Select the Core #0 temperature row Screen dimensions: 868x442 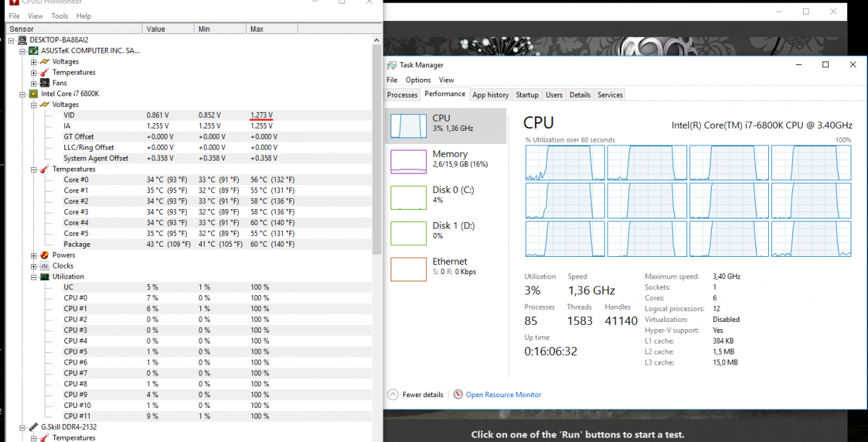(189, 180)
